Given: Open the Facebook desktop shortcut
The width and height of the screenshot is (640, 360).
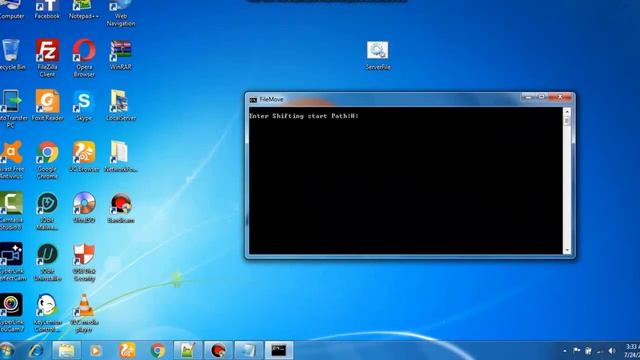Looking at the screenshot, I should (x=47, y=9).
